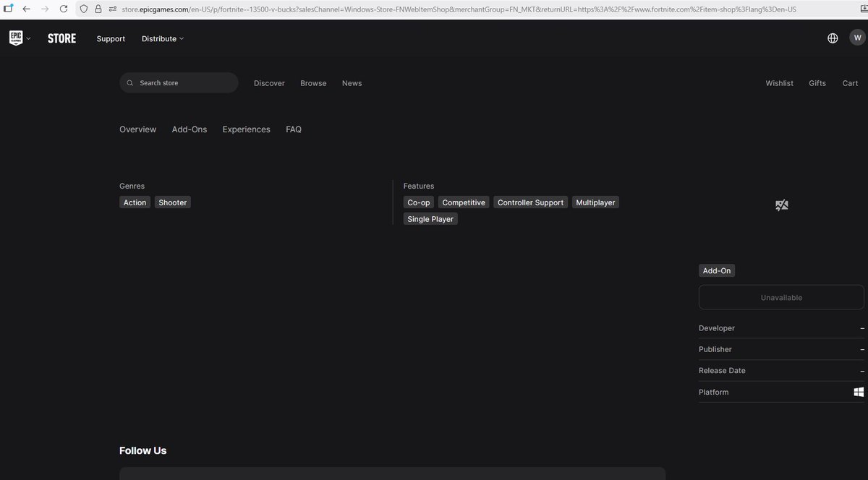
Task: Switch to the Experiences tab
Action: coord(246,129)
